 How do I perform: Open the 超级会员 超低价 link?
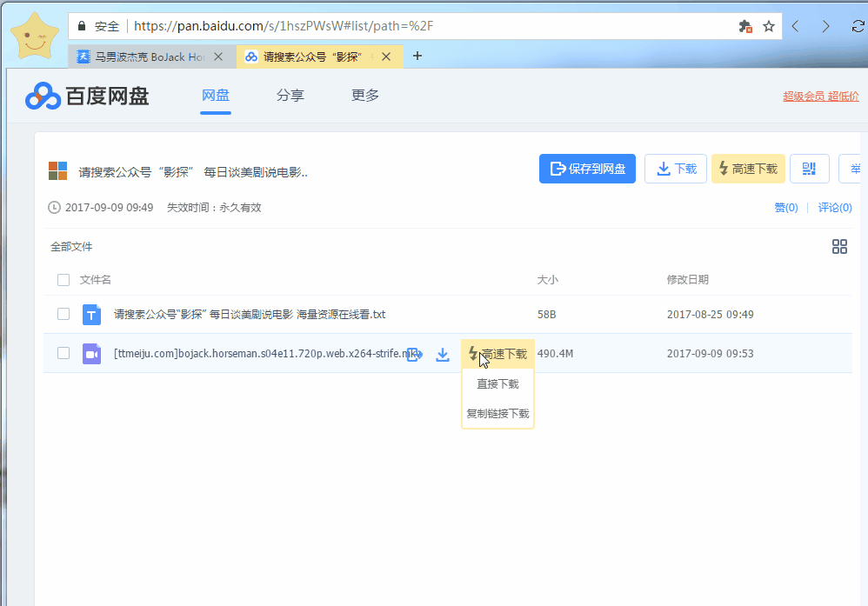(x=820, y=97)
